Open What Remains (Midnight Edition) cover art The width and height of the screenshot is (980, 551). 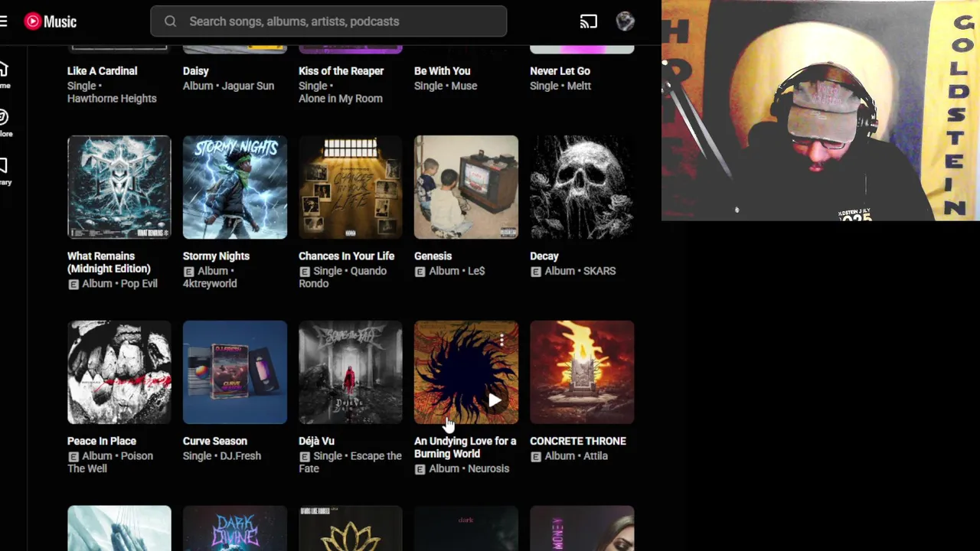(x=119, y=187)
